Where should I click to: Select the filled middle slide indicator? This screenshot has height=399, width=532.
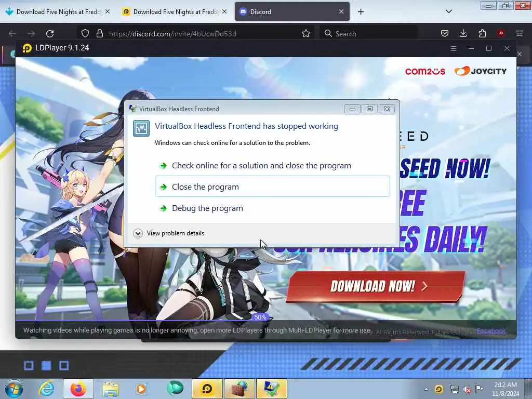(46, 365)
